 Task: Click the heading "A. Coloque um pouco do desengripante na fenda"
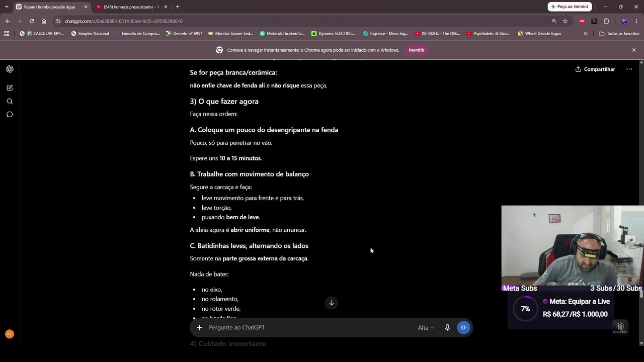point(264,130)
